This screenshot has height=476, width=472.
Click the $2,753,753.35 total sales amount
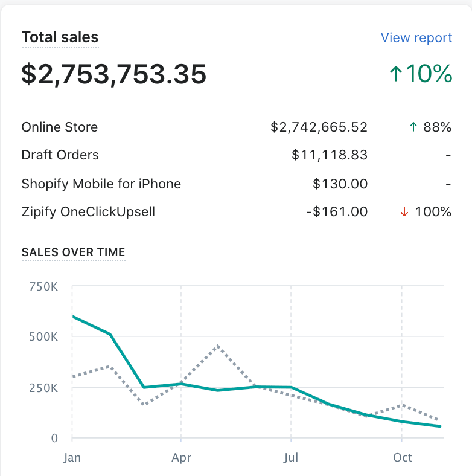point(114,74)
